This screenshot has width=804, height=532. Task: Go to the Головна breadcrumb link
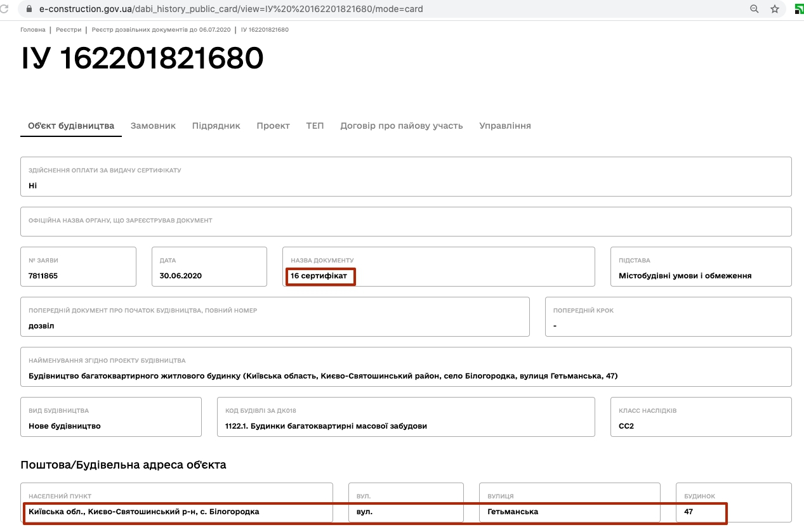pyautogui.click(x=33, y=30)
